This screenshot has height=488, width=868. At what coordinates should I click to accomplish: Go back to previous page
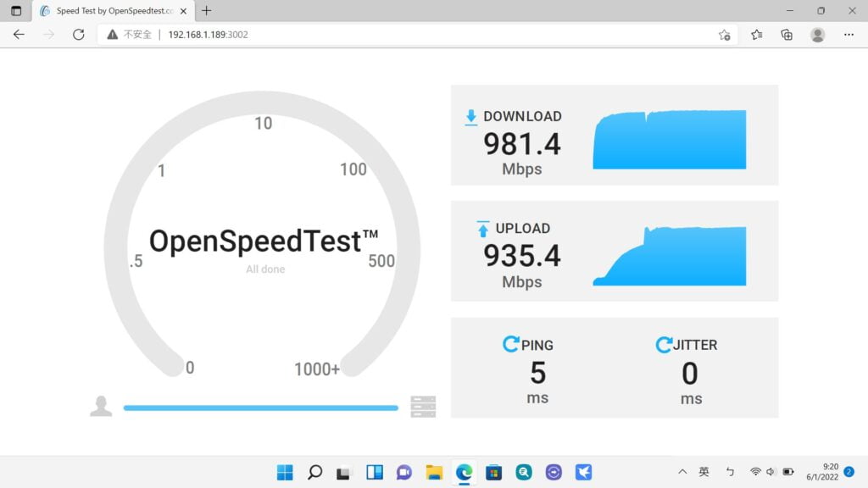[19, 34]
